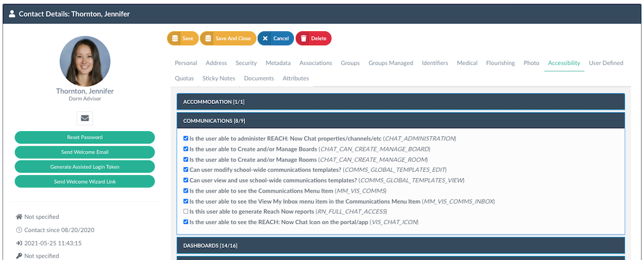644x260 pixels.
Task: Click the 2021-05-25 11:43:15 timestamp
Action: [53, 243]
